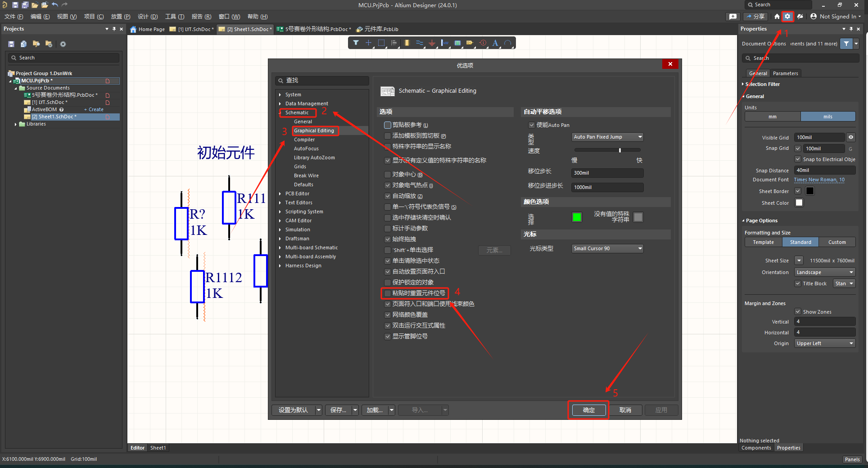The height and width of the screenshot is (468, 868).
Task: Toggle 显示管脚位号 checkbox
Action: pos(387,337)
